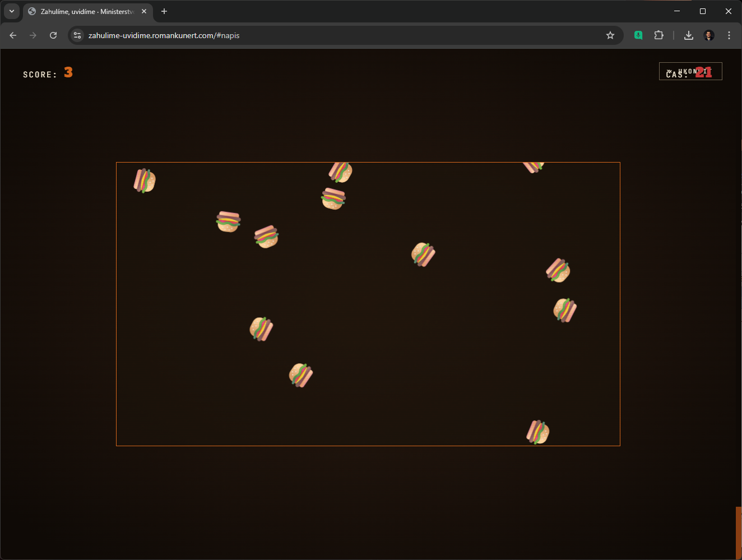Image resolution: width=742 pixels, height=560 pixels.
Task: Hit the burger at the bottom-right edge of the game frame
Action: coord(538,432)
